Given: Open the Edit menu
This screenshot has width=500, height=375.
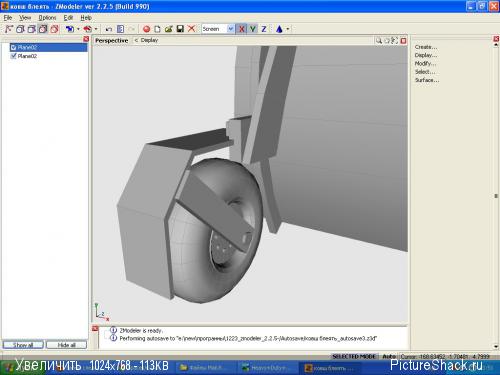Looking at the screenshot, I should point(68,18).
